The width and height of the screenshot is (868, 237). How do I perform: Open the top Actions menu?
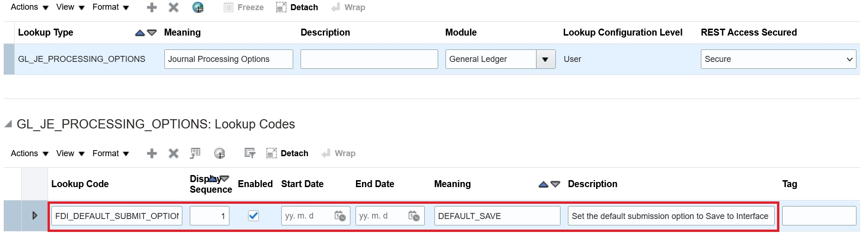click(30, 7)
